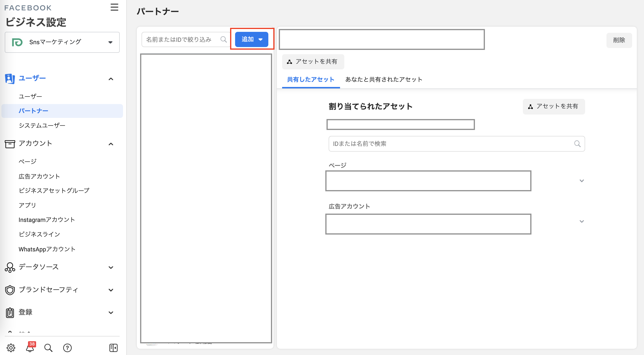Select ユーザー in the sidebar submenu
644x355 pixels.
(x=30, y=96)
